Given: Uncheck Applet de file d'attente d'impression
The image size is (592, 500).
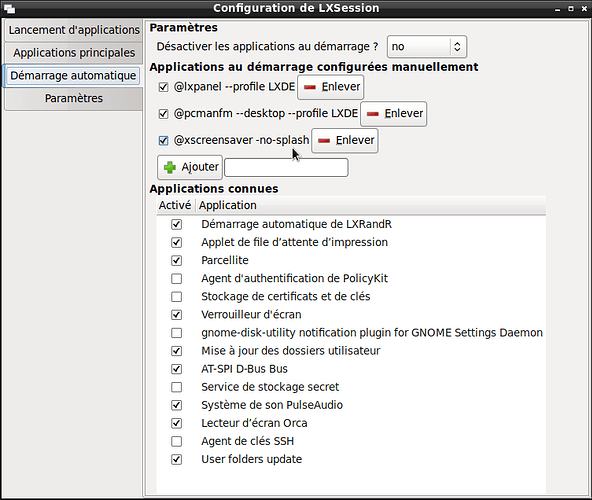Looking at the screenshot, I should pyautogui.click(x=176, y=242).
